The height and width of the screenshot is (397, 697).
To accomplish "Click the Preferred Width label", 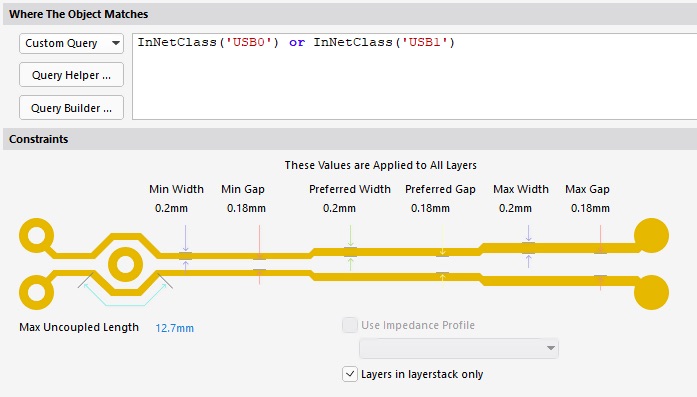I will coord(350,189).
